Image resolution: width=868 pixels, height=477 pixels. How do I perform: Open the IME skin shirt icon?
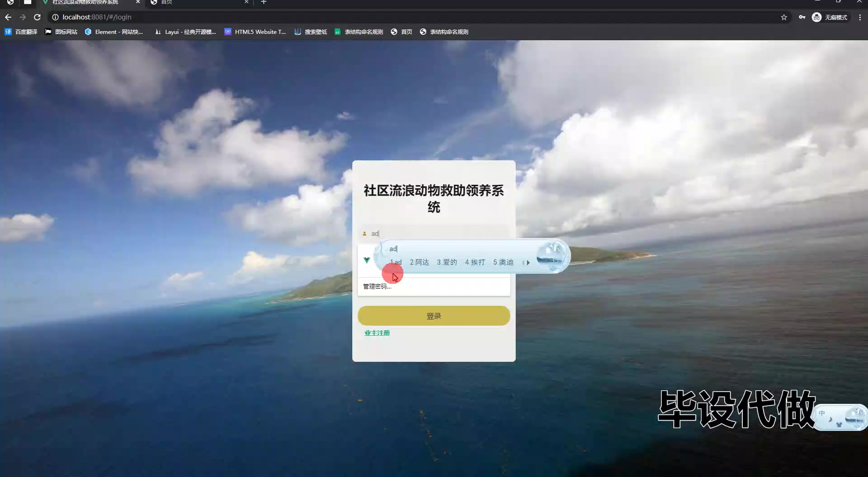[x=839, y=425]
